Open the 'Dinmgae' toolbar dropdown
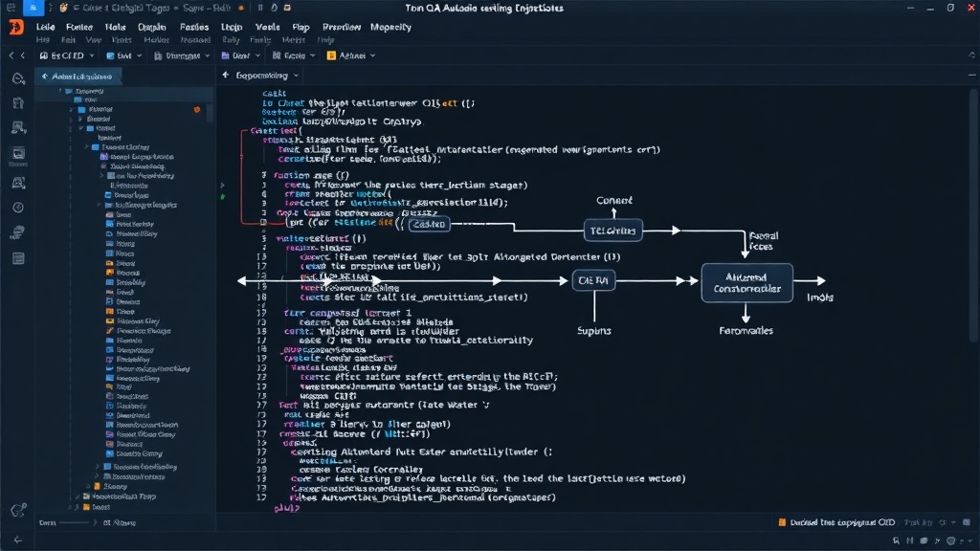The width and height of the screenshot is (980, 551). (x=182, y=55)
